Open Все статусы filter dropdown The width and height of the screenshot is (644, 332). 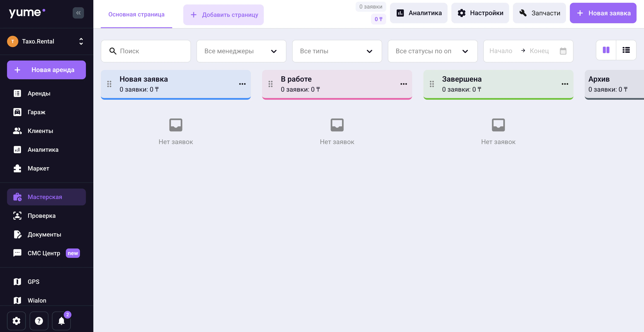[432, 51]
